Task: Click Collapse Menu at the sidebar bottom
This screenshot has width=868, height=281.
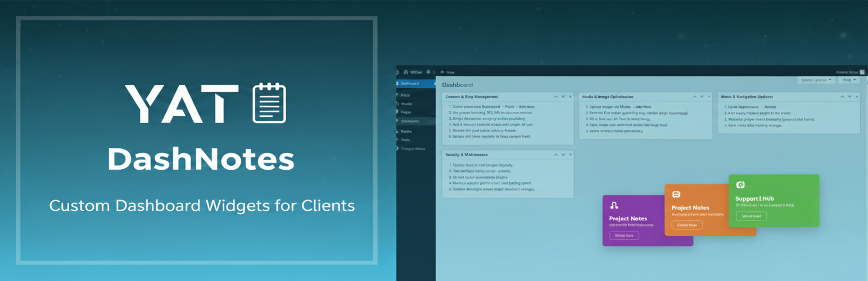Action: (413, 148)
